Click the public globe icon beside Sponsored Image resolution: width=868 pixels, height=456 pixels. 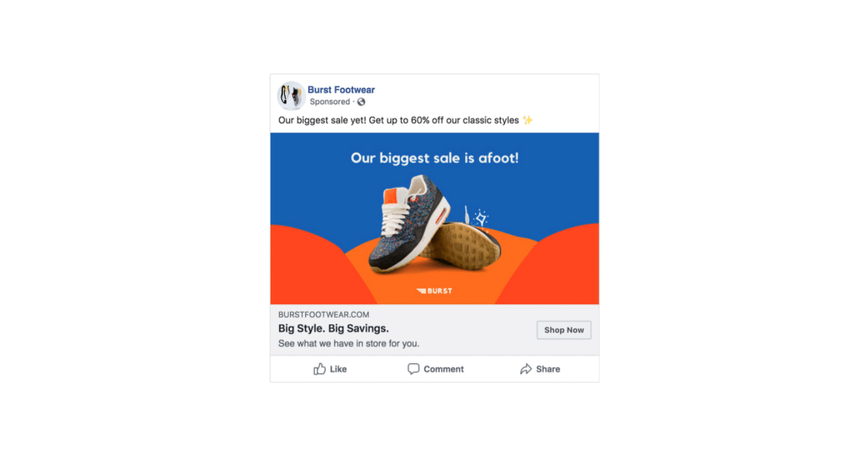coord(361,102)
